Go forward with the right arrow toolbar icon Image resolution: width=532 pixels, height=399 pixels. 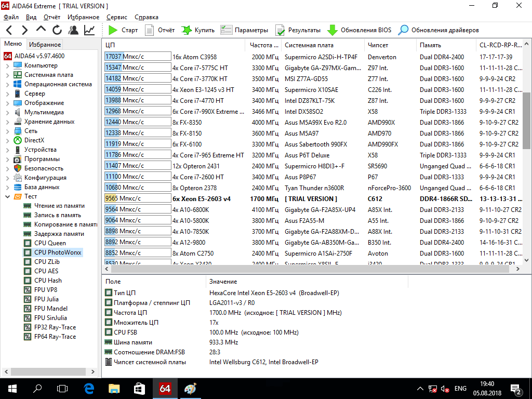[24, 30]
